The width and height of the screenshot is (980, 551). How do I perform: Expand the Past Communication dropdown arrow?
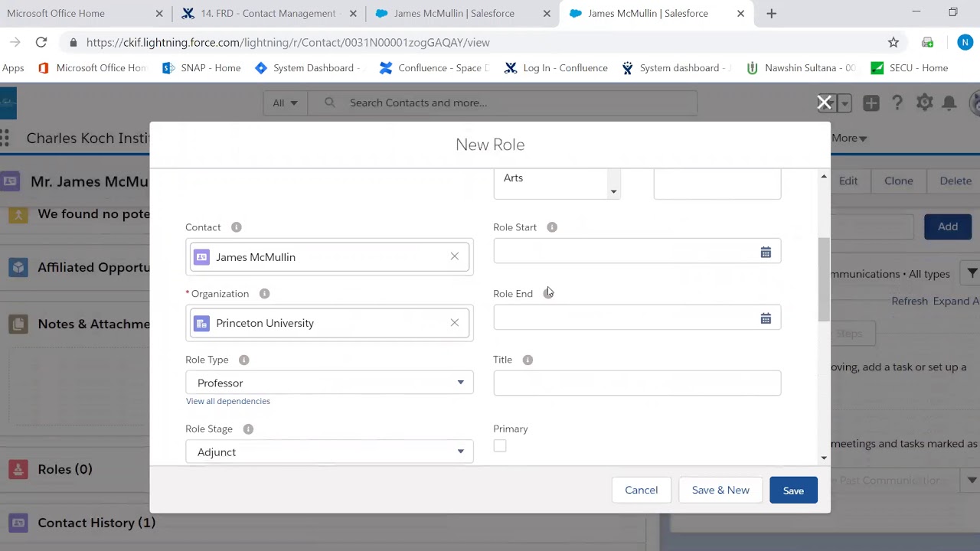click(x=972, y=480)
